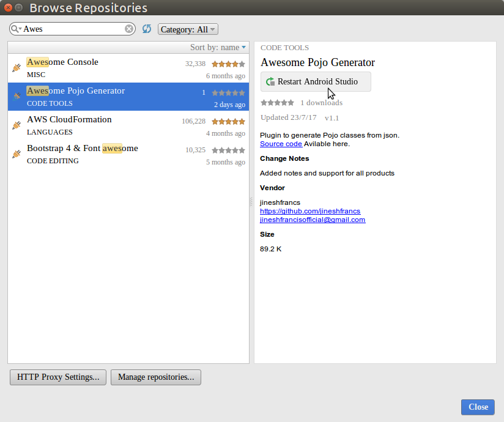Open the Source code link

(281, 144)
